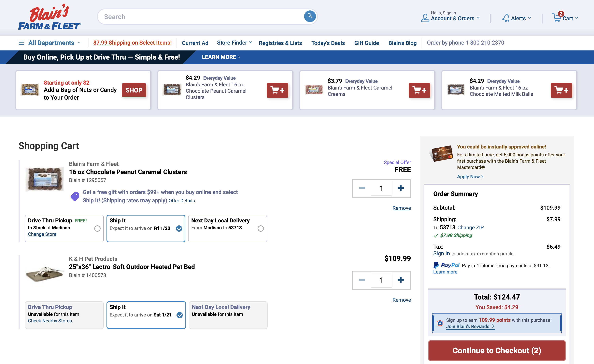Viewport: 594px width, 364px height.
Task: Open Registries & Lists
Action: [280, 43]
